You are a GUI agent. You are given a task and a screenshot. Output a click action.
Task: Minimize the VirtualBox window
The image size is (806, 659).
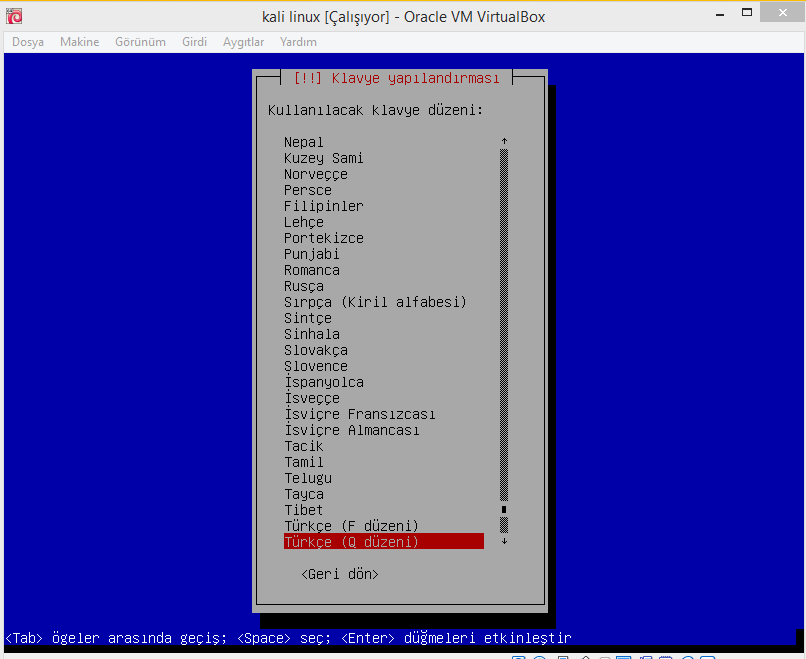point(720,14)
